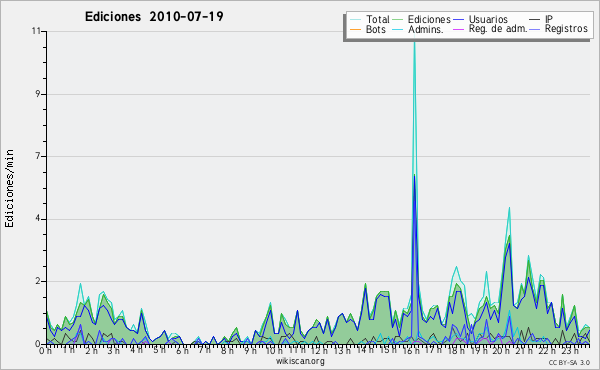Image resolution: width=600 pixels, height=370 pixels.
Task: Click the "3 h" hour label
Action: [114, 350]
